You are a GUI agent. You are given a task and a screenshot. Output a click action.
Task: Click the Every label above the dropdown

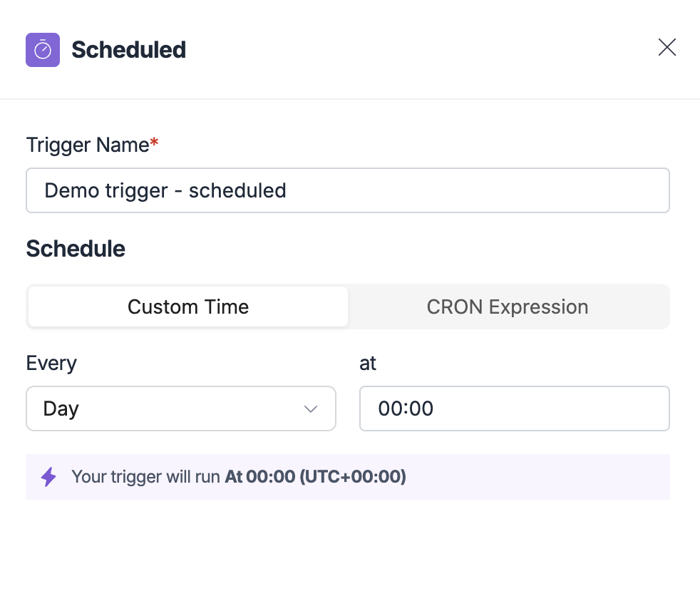(51, 363)
